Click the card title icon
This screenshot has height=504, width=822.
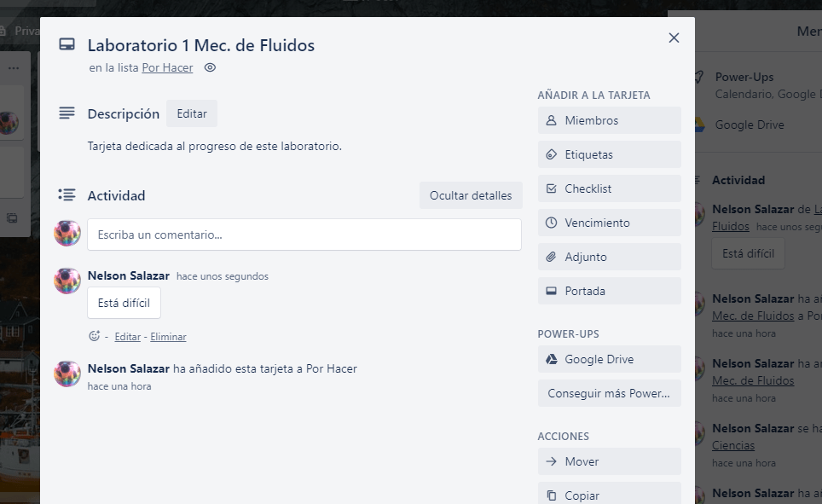pyautogui.click(x=67, y=45)
